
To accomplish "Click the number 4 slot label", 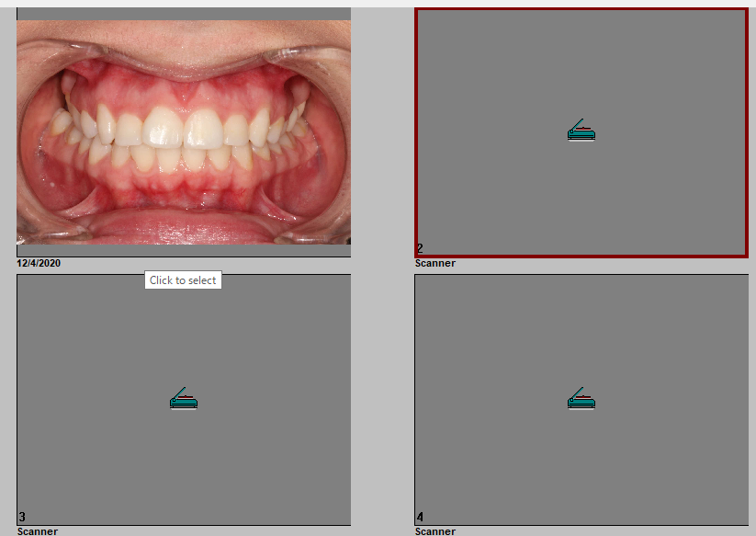I will tap(420, 517).
